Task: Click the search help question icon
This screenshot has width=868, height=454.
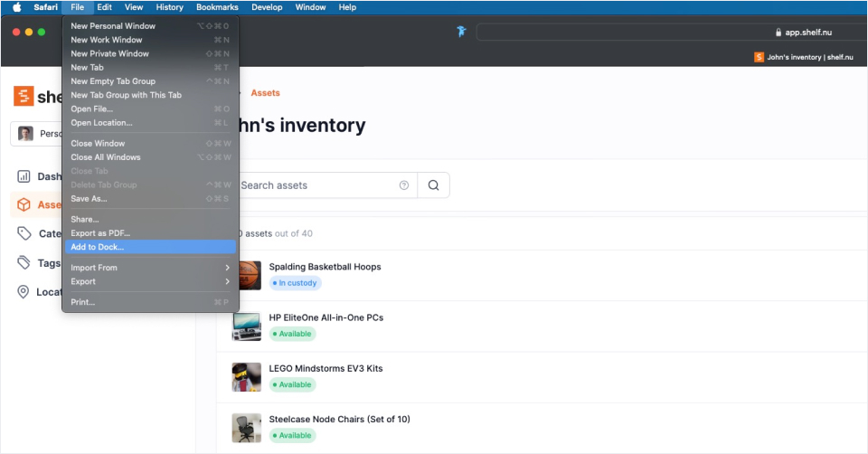Action: tap(404, 185)
